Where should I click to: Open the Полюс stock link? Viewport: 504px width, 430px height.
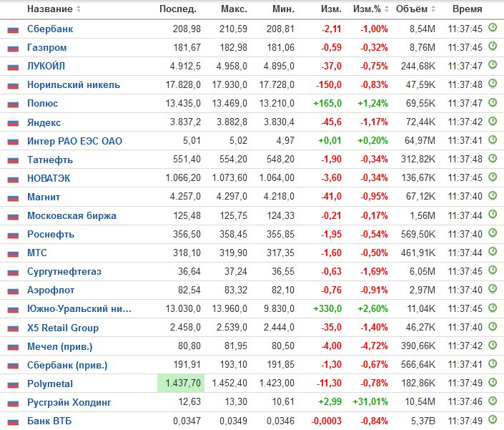[42, 104]
